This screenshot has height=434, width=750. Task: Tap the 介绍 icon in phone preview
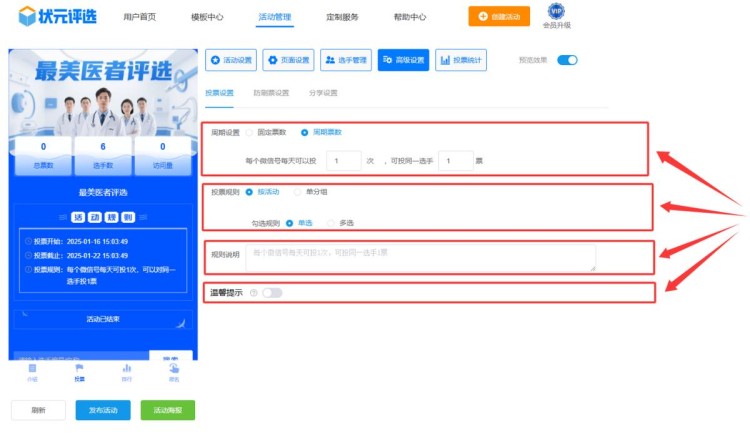pyautogui.click(x=32, y=371)
